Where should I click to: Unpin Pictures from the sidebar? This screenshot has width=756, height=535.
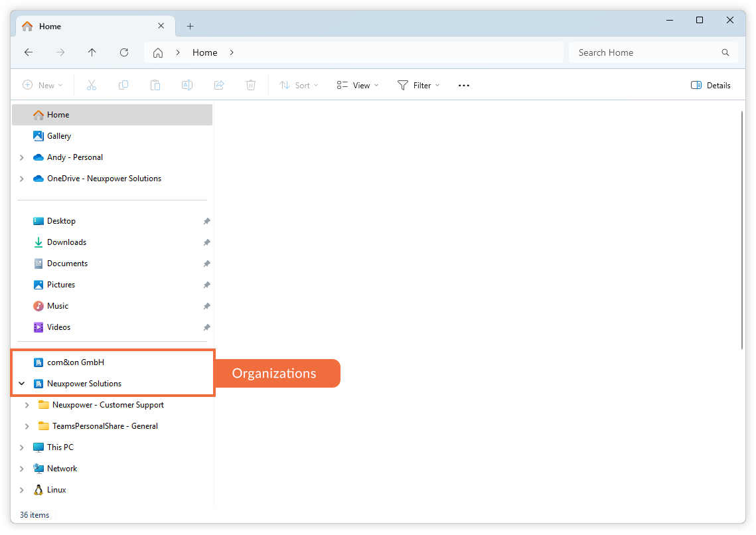point(206,284)
